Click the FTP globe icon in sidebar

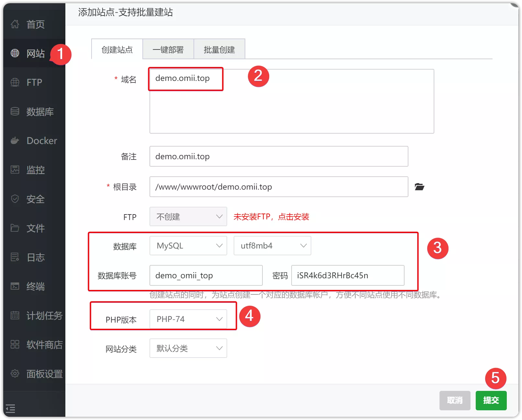point(15,82)
